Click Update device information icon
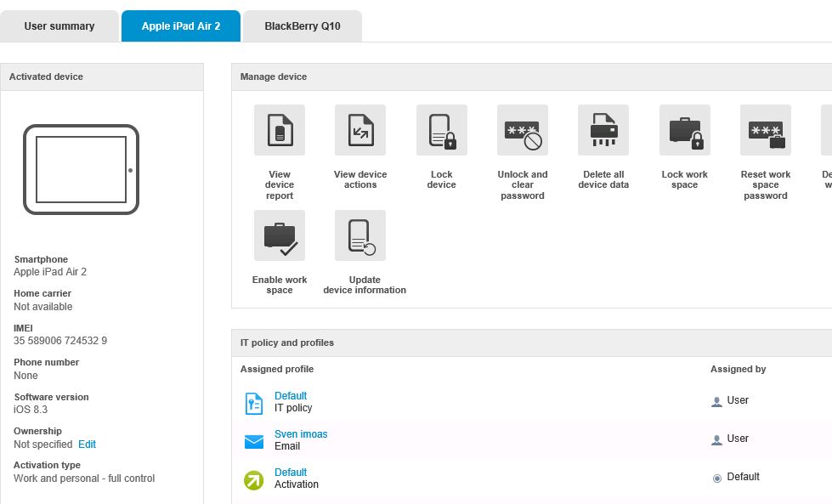The height and width of the screenshot is (504, 832). 360,235
